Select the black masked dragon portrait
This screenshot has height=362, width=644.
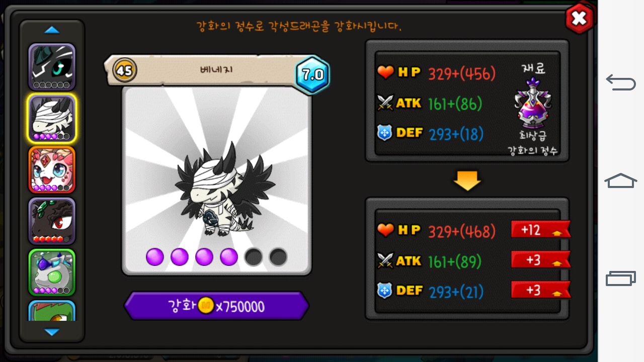coord(52,67)
